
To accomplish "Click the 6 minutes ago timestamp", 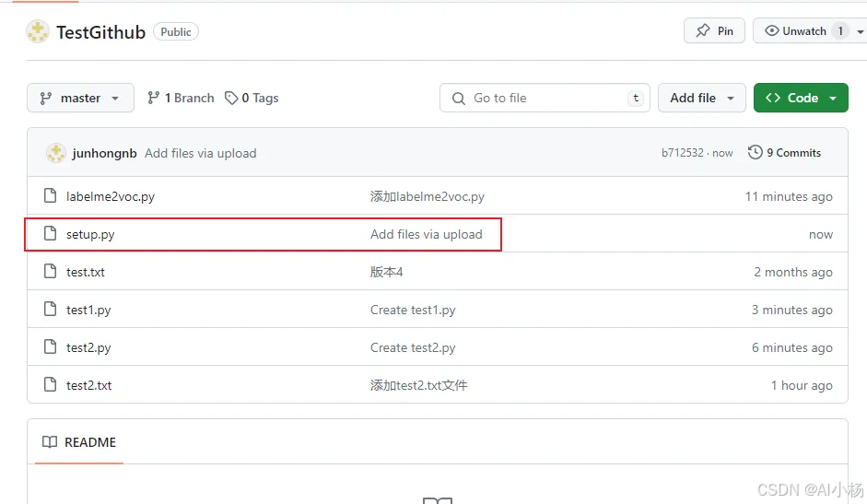I will pos(791,347).
